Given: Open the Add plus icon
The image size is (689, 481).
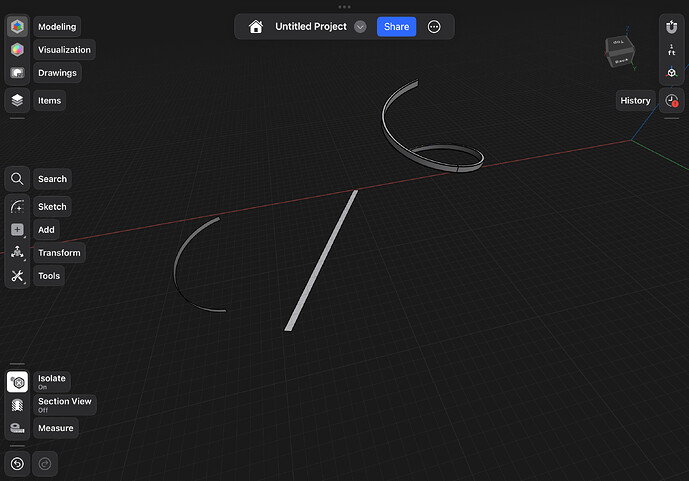Looking at the screenshot, I should (17, 229).
